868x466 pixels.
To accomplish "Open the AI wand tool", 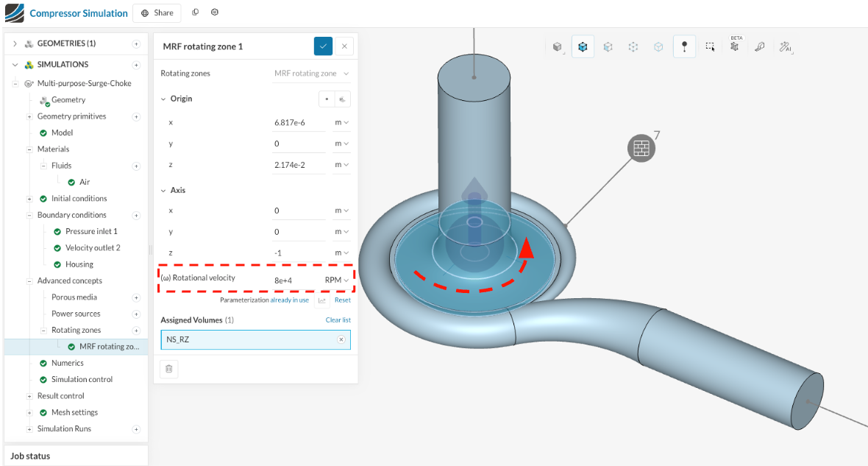I will (786, 47).
